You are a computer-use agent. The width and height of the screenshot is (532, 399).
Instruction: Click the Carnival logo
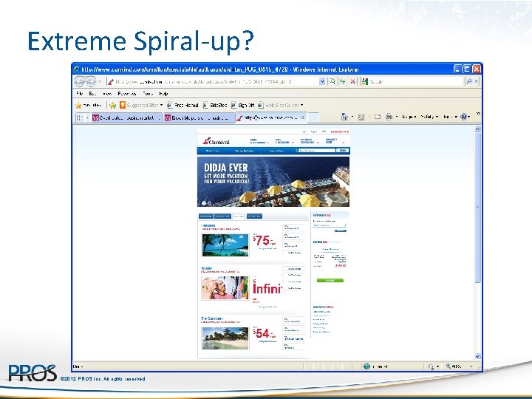click(216, 141)
